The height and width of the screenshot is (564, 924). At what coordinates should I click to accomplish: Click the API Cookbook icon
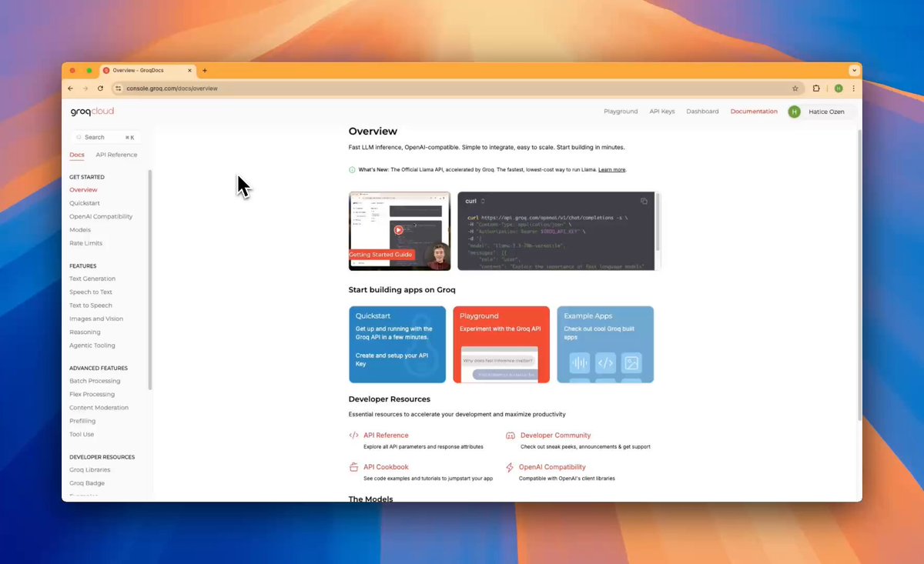tap(353, 467)
